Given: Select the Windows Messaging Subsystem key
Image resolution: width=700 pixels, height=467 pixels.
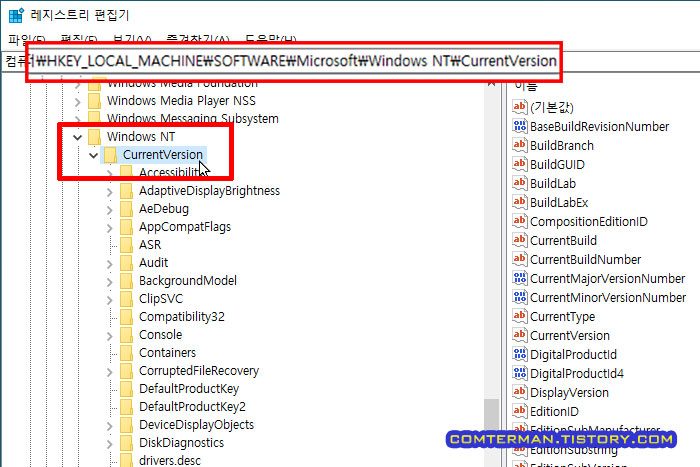Looking at the screenshot, I should coord(192,118).
